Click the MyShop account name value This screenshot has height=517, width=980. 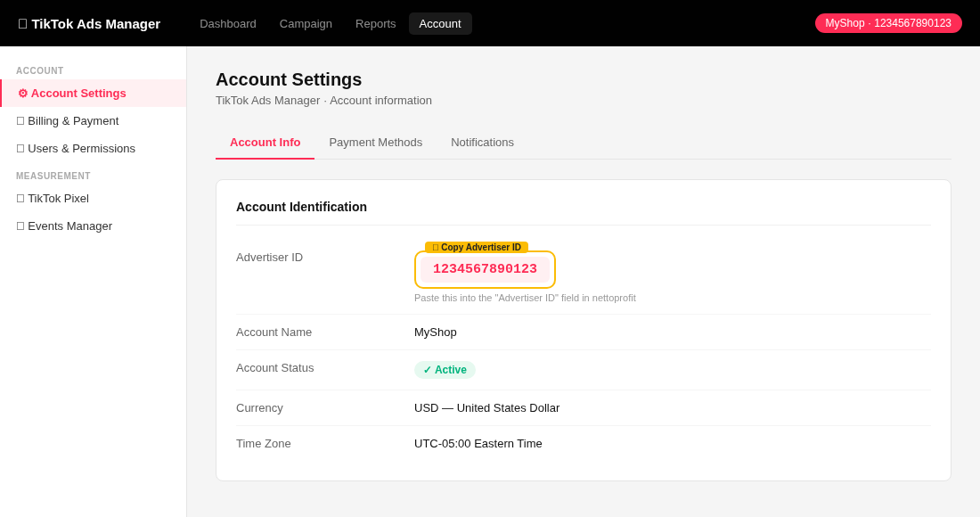435,332
